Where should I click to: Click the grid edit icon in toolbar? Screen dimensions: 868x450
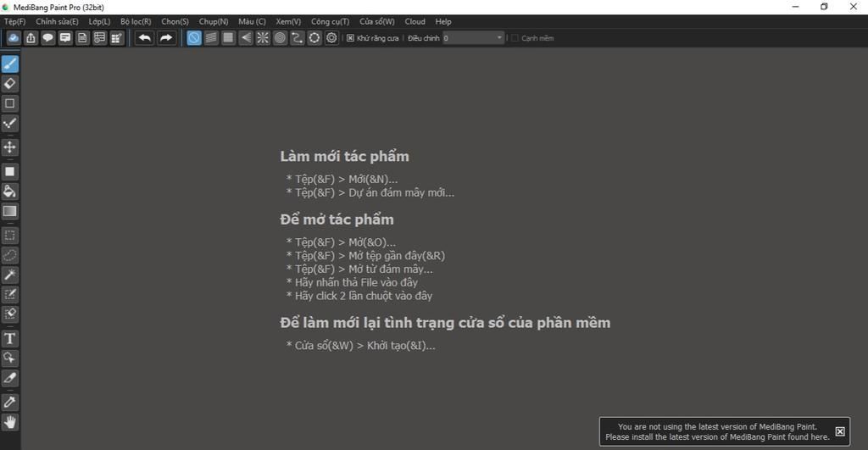(116, 37)
